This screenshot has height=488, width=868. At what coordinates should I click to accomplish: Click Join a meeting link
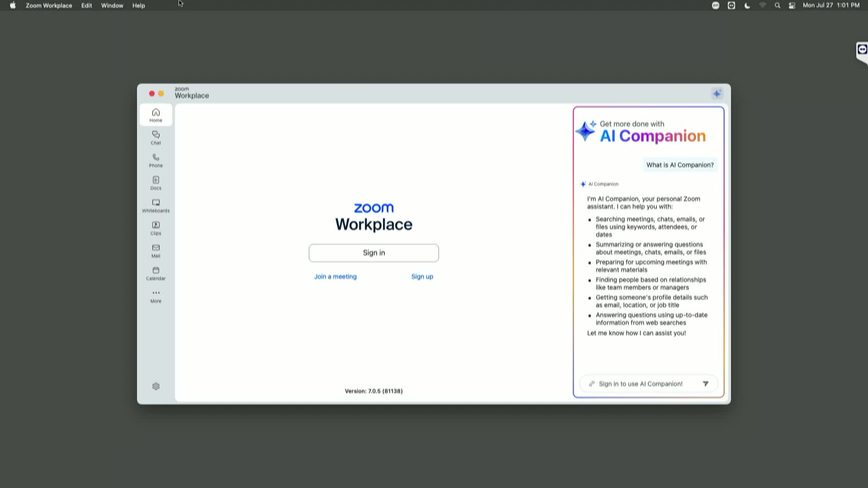pyautogui.click(x=335, y=277)
